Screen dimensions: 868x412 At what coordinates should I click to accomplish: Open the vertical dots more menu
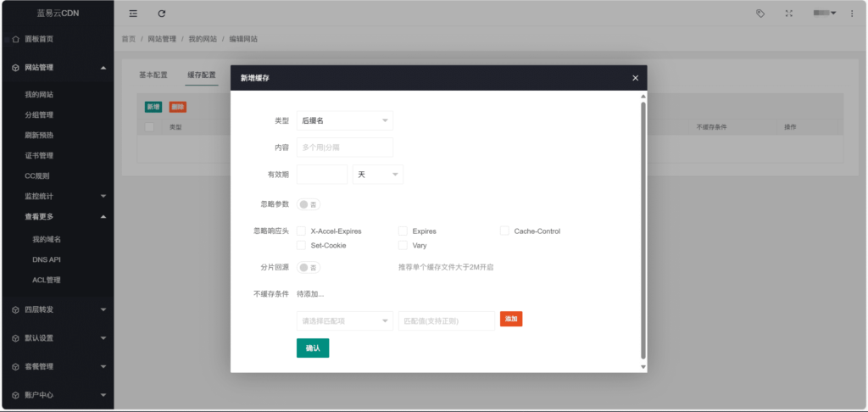(852, 14)
